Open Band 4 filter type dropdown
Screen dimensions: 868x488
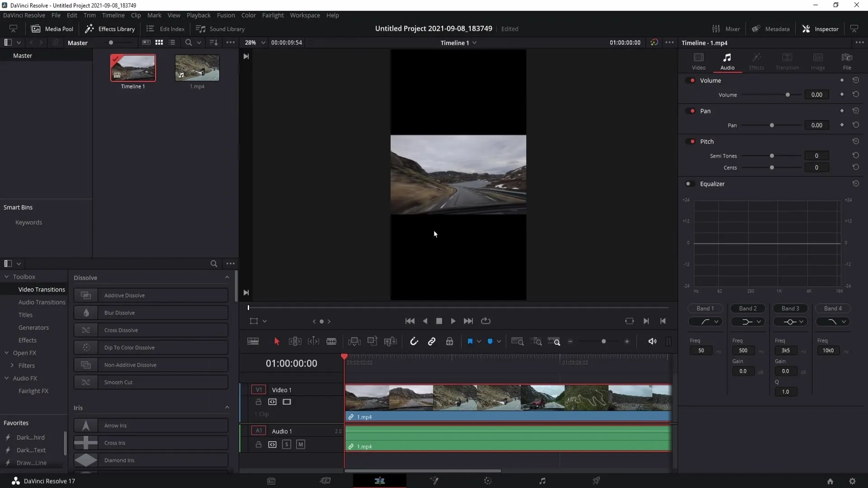(833, 322)
